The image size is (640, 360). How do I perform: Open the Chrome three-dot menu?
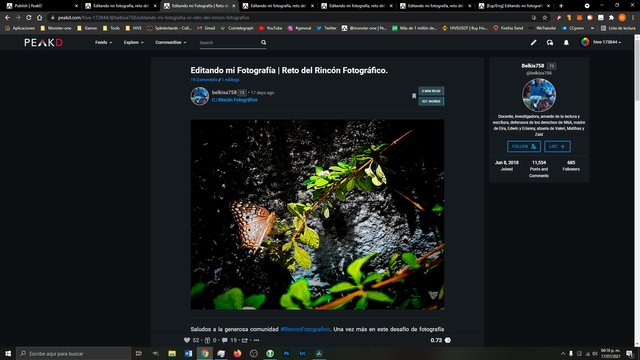coord(633,18)
